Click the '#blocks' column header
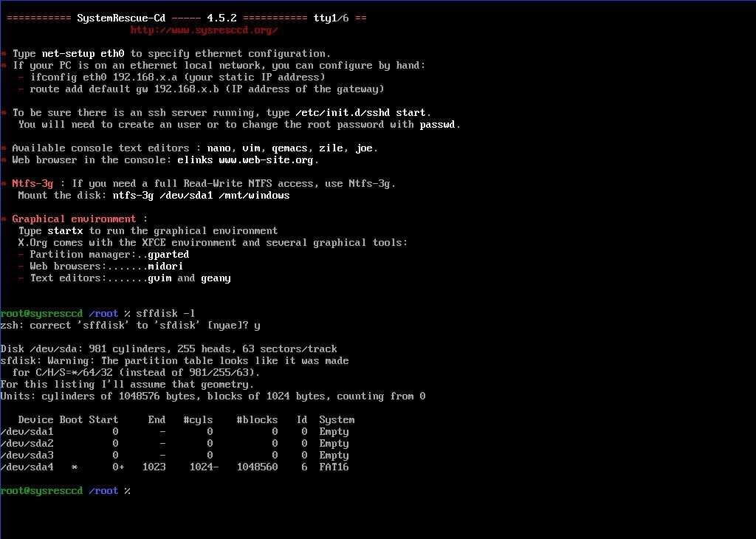 [257, 420]
